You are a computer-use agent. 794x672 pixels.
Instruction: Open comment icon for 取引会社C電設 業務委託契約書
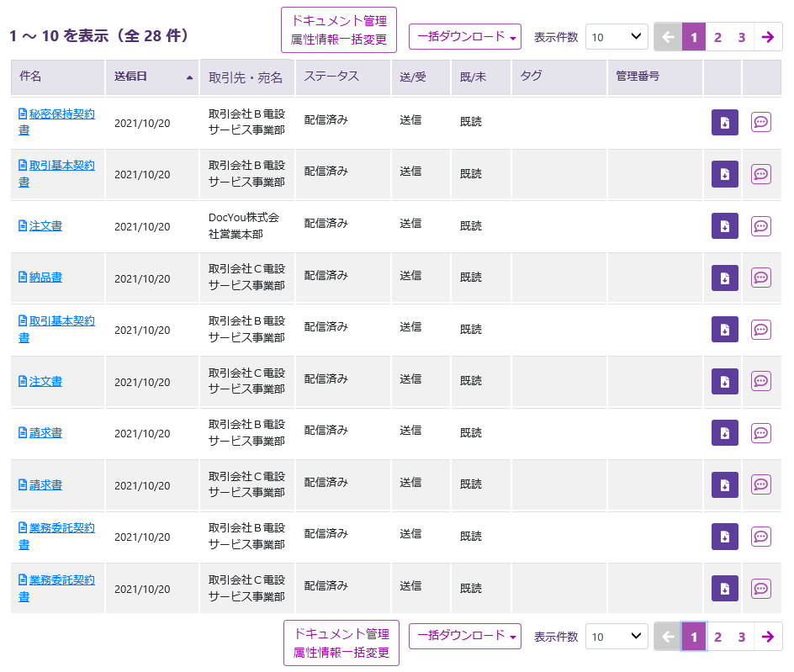[760, 588]
